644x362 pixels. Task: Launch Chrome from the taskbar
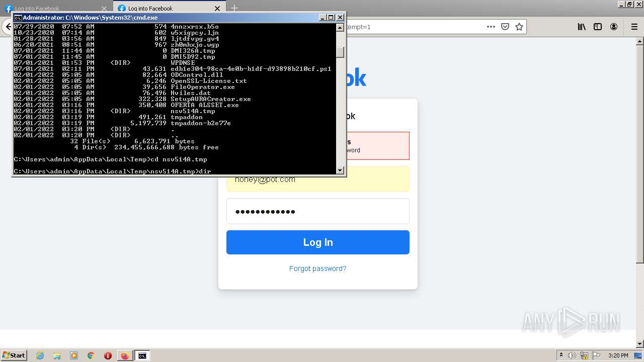[91, 355]
